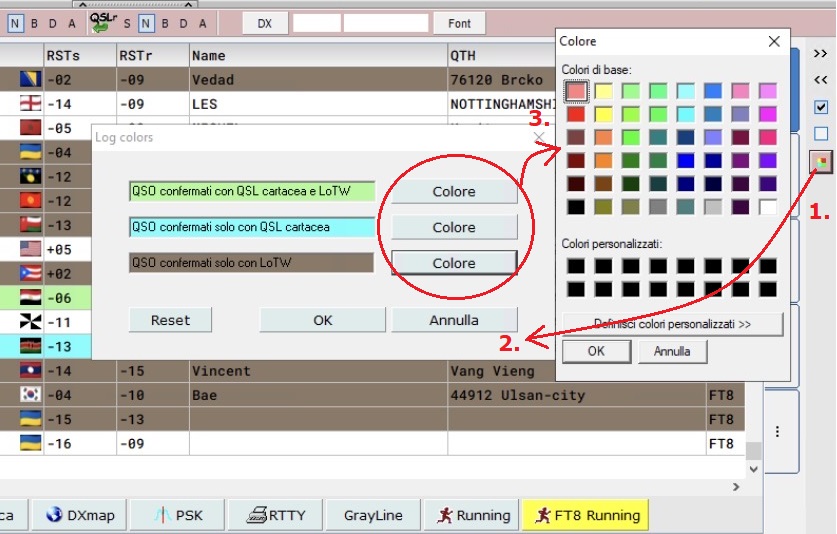837x534 pixels.
Task: Open the log colors palette icon in right sidebar
Action: (x=821, y=161)
